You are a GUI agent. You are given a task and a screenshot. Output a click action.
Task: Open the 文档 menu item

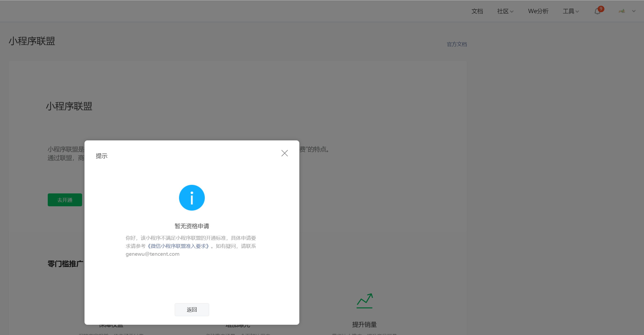477,11
